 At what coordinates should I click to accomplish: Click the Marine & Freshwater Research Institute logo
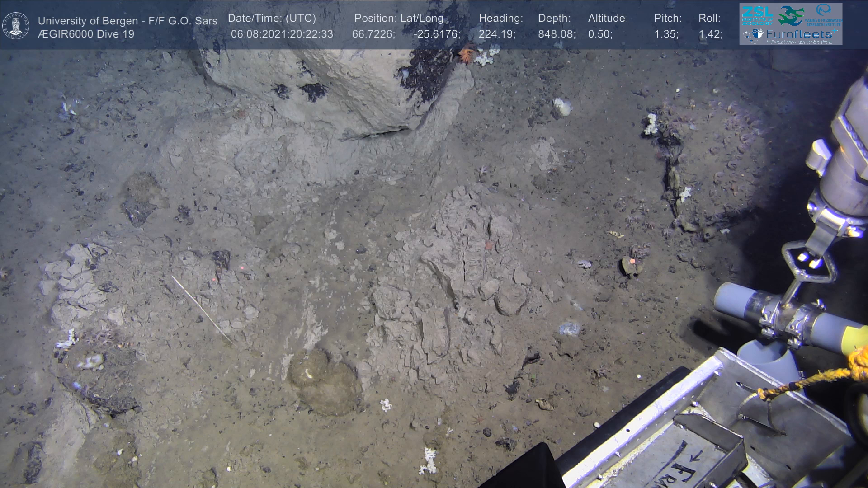click(x=824, y=15)
